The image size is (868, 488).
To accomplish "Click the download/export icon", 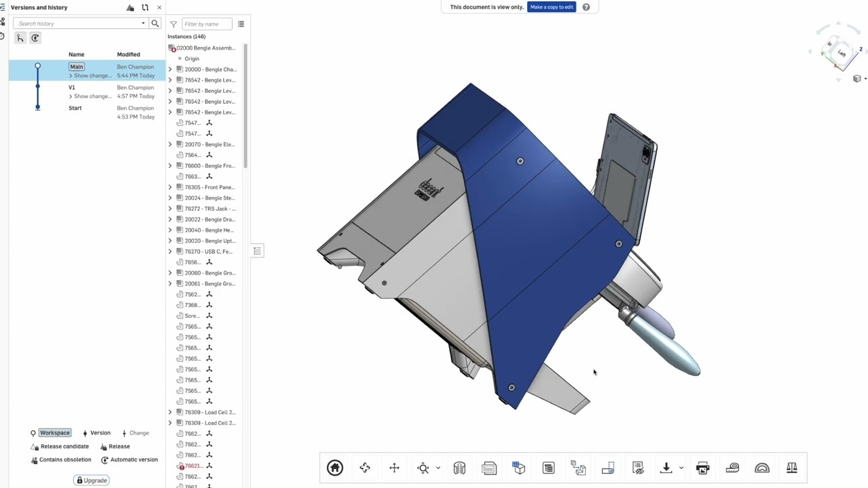I will point(666,468).
